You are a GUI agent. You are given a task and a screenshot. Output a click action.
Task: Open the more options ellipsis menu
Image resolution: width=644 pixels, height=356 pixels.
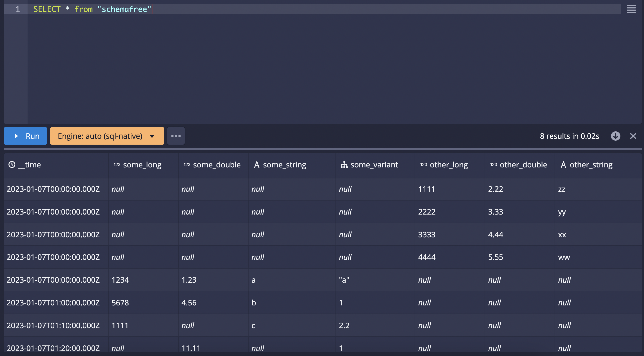[176, 136]
